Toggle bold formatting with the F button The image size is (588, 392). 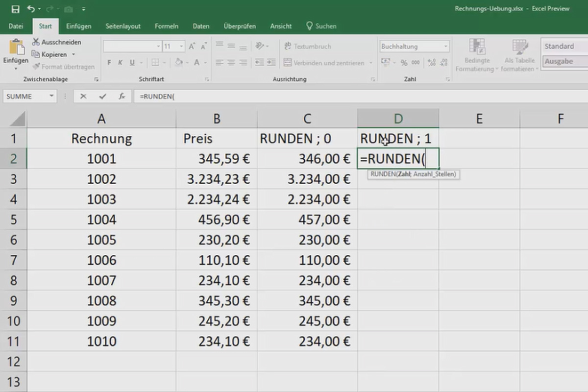(x=109, y=62)
